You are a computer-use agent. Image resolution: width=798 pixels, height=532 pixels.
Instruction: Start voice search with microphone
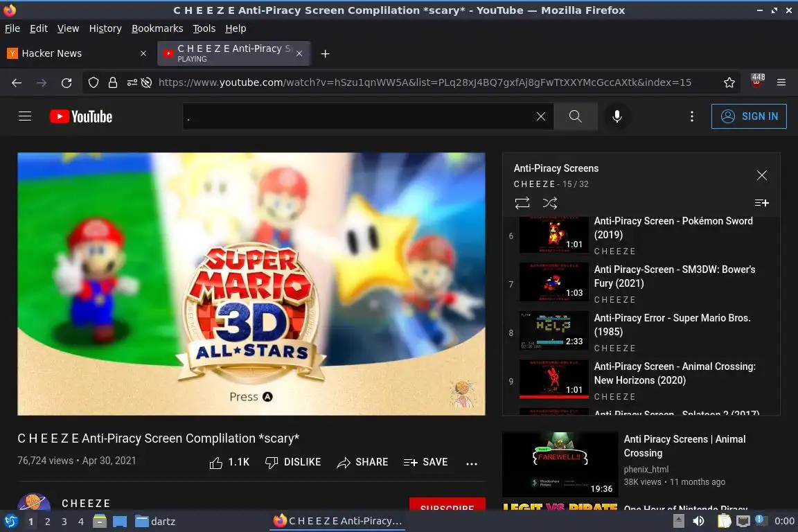click(617, 116)
